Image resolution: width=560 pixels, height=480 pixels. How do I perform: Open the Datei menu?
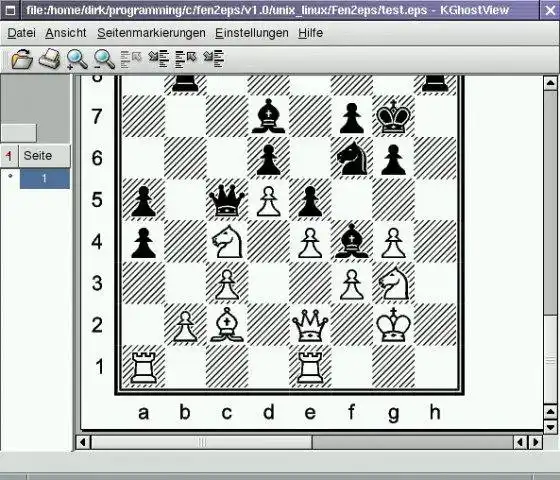point(21,33)
